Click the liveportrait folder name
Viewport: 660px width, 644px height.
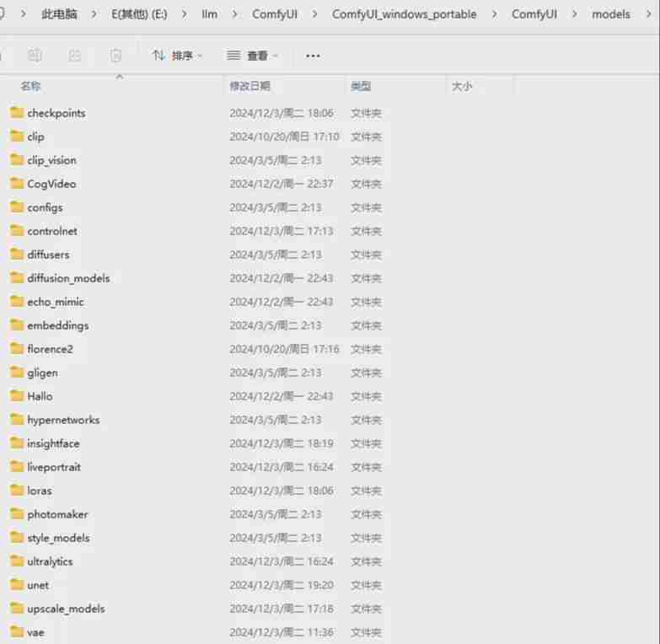click(54, 467)
